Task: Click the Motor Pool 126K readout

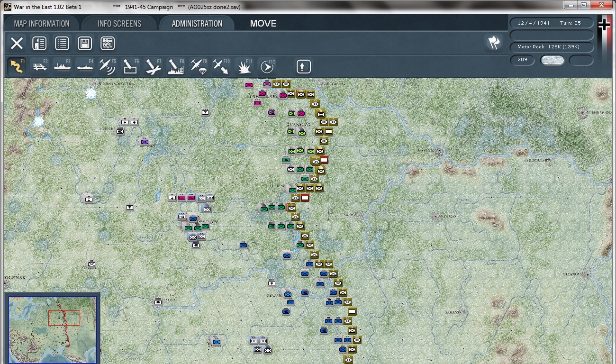Action: (x=552, y=47)
